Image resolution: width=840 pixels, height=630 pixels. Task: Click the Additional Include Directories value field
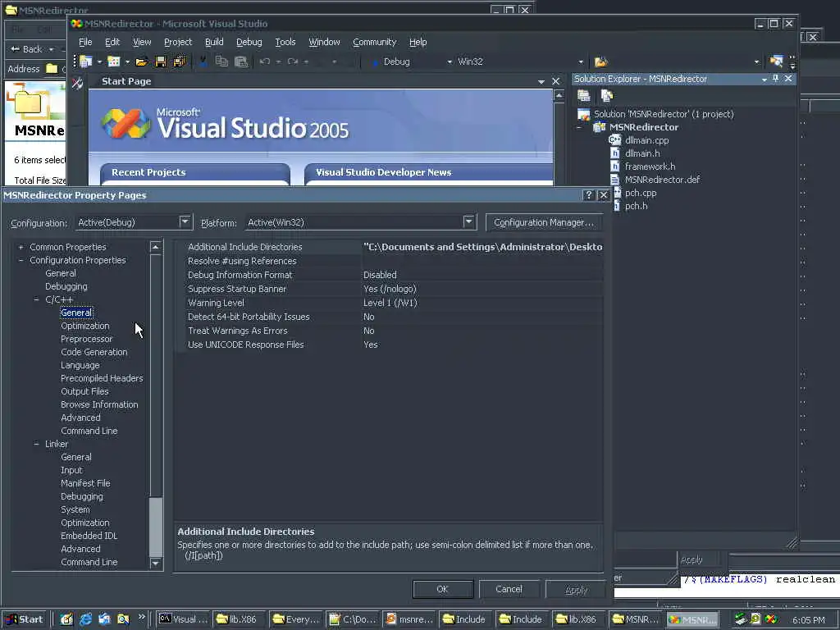pyautogui.click(x=482, y=247)
